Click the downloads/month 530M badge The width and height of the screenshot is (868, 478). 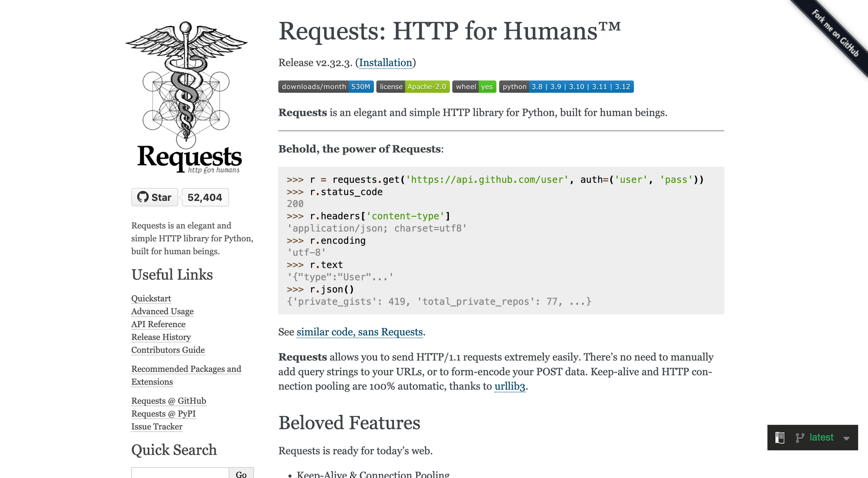click(x=326, y=87)
